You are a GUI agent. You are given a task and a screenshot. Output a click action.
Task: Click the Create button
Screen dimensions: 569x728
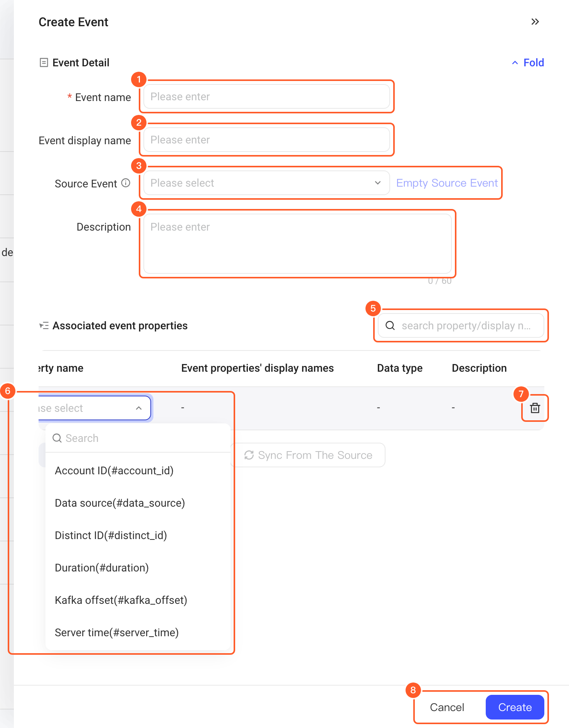click(x=515, y=707)
